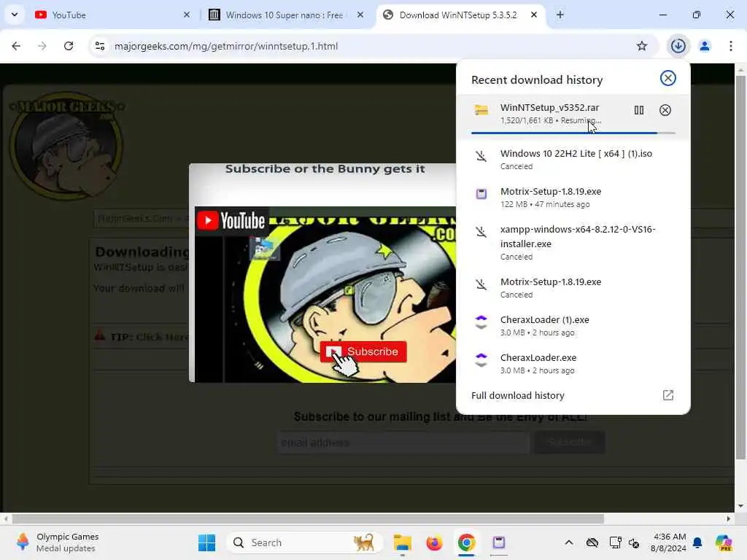Open Copilot preview in the taskbar

723,542
